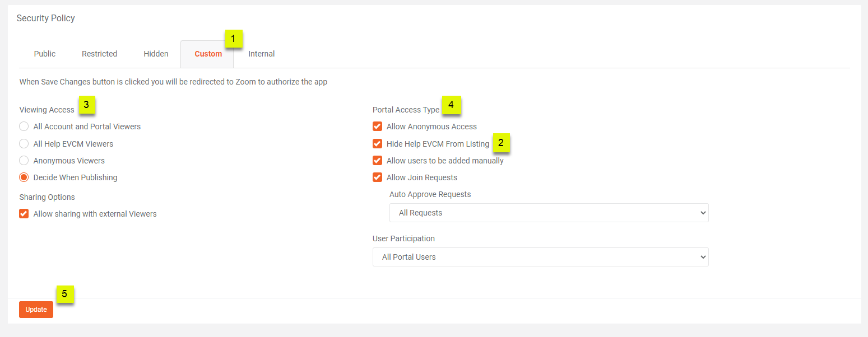Click yellow callout marker number 3
The height and width of the screenshot is (337, 868).
[x=86, y=105]
